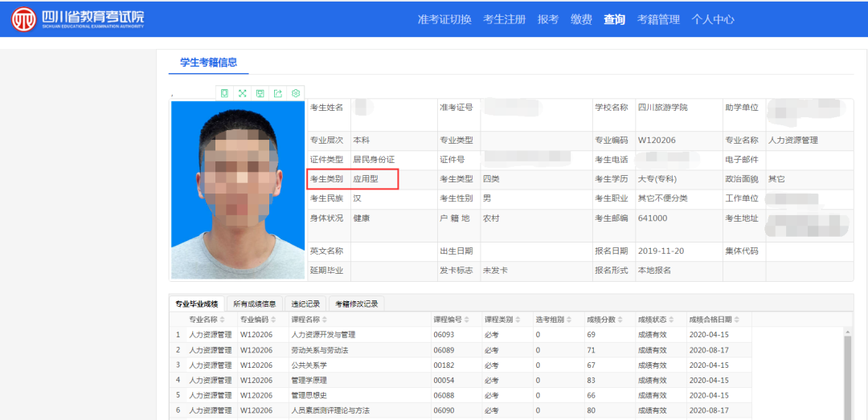Sort by the 专业编码 column arrows
868x420 pixels.
(x=273, y=320)
